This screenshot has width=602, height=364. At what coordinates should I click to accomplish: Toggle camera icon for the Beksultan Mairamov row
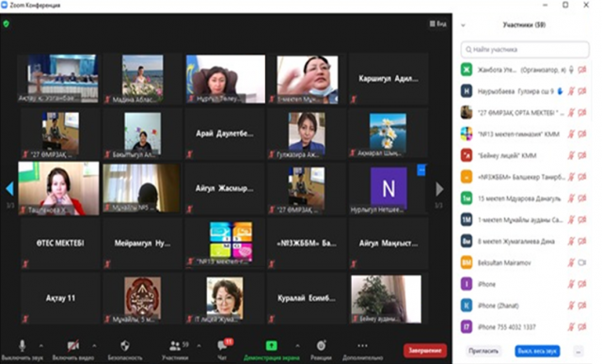tap(582, 262)
